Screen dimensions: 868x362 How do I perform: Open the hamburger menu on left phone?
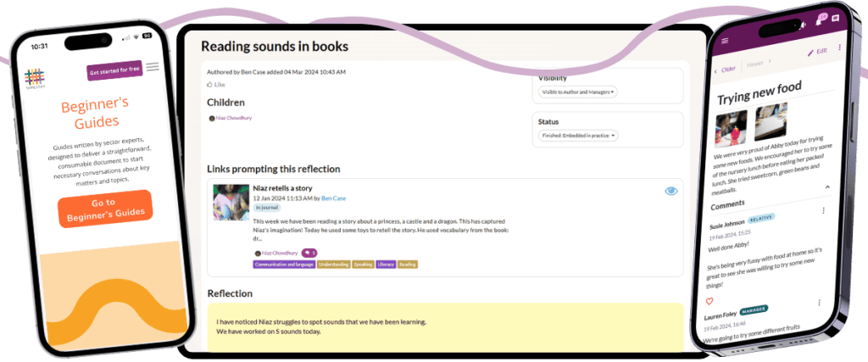tap(153, 68)
